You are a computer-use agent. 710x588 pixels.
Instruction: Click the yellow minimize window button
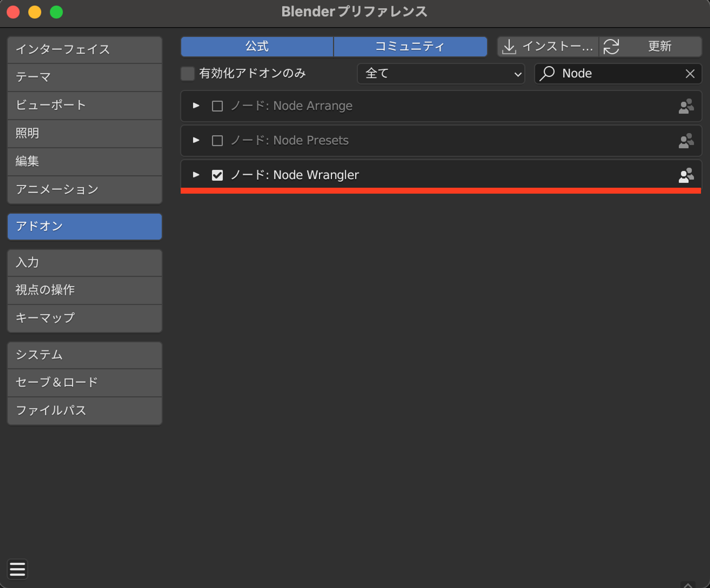click(x=35, y=12)
